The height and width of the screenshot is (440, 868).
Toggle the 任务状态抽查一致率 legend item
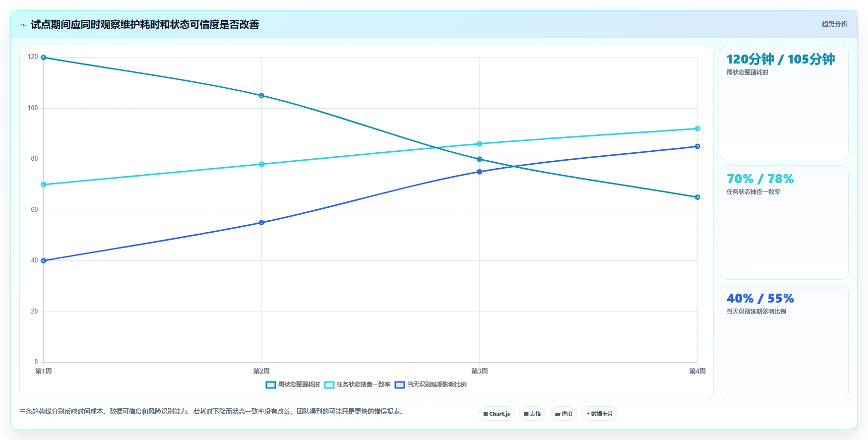[358, 384]
